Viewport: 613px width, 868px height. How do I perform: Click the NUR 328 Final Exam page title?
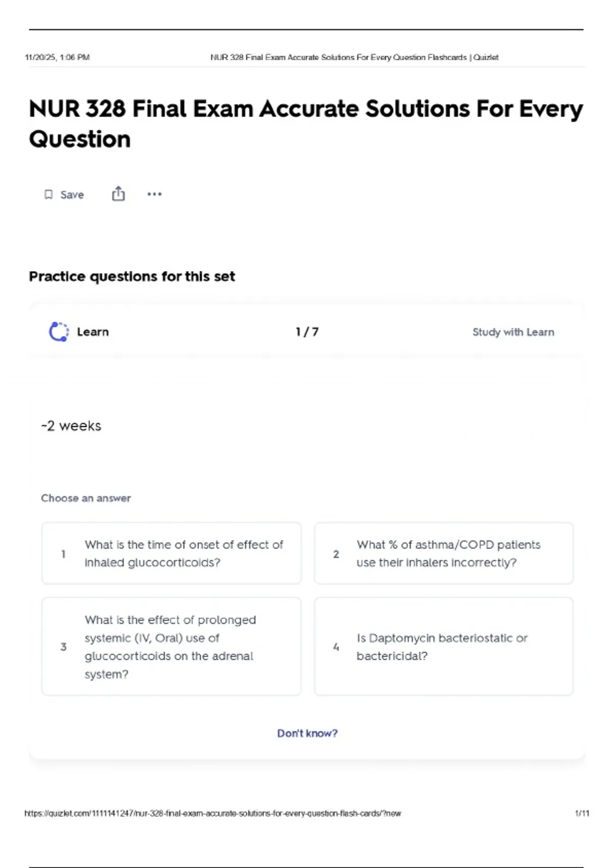(305, 124)
